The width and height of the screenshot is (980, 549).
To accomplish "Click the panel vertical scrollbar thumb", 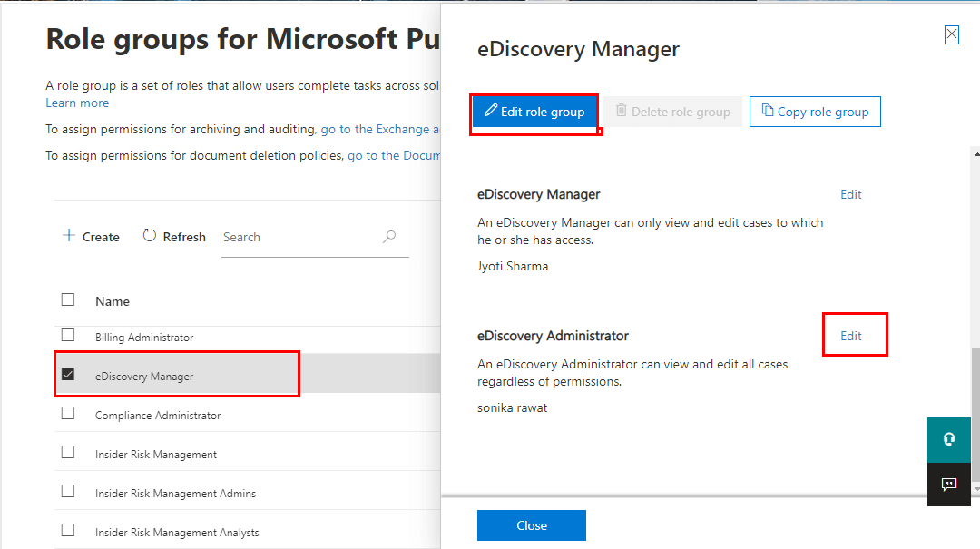I will pyautogui.click(x=975, y=415).
